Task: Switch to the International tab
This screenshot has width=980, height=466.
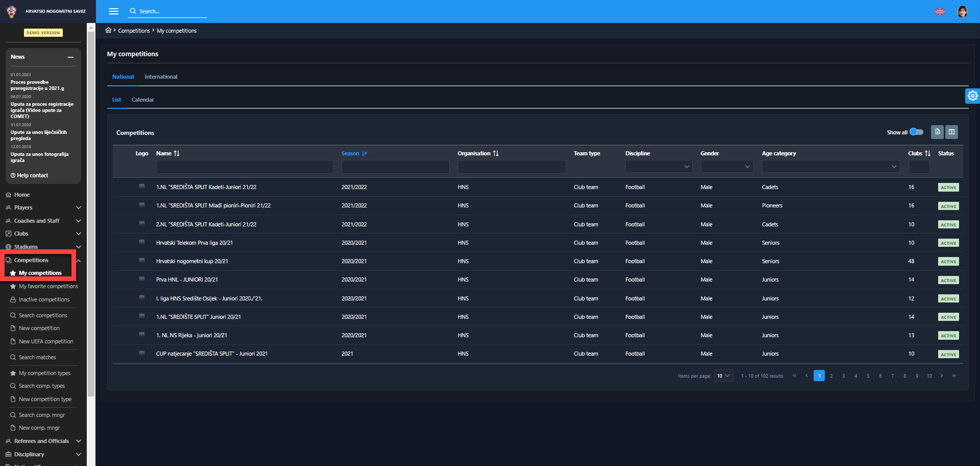Action: click(161, 77)
